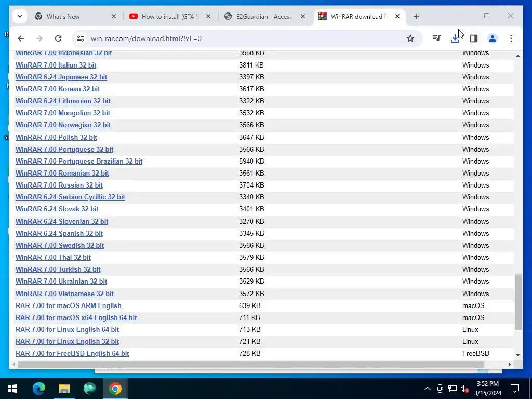This screenshot has height=399, width=532.
Task: Click WinRAR 7.00 Russian 32 bit link
Action: pyautogui.click(x=59, y=185)
